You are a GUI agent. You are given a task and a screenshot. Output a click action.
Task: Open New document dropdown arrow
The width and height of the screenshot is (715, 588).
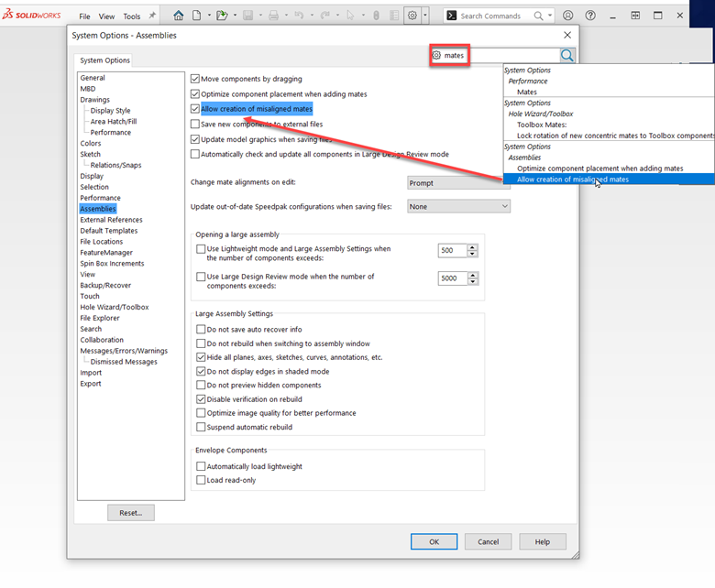tap(209, 16)
